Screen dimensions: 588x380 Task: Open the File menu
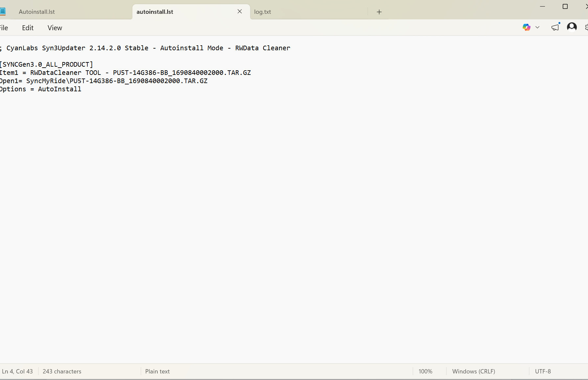tap(4, 28)
